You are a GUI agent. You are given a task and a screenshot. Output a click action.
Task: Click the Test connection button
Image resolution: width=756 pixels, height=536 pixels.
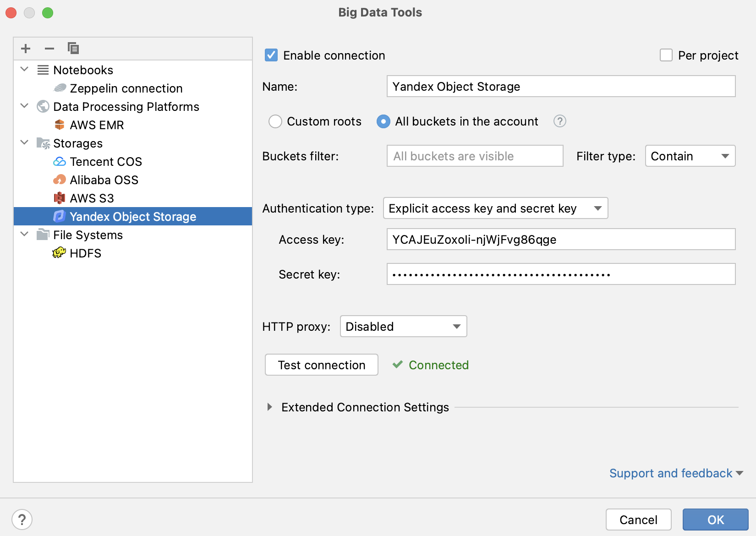coord(321,365)
